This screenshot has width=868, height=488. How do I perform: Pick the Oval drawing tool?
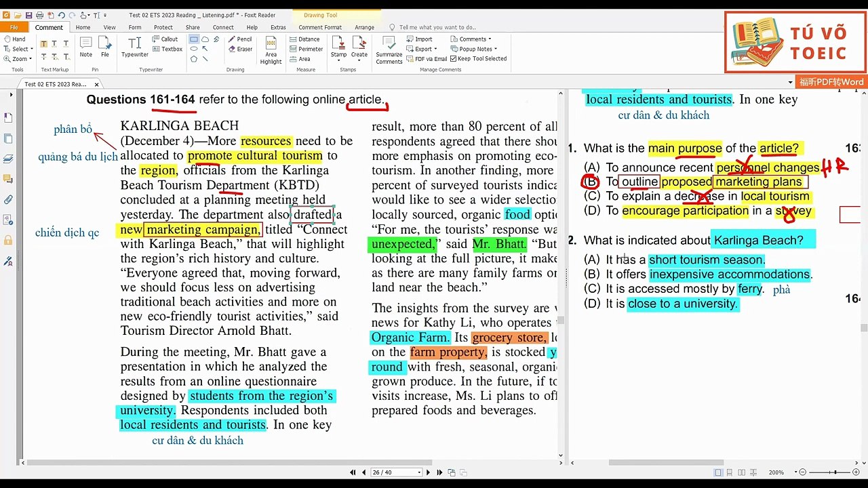(194, 49)
